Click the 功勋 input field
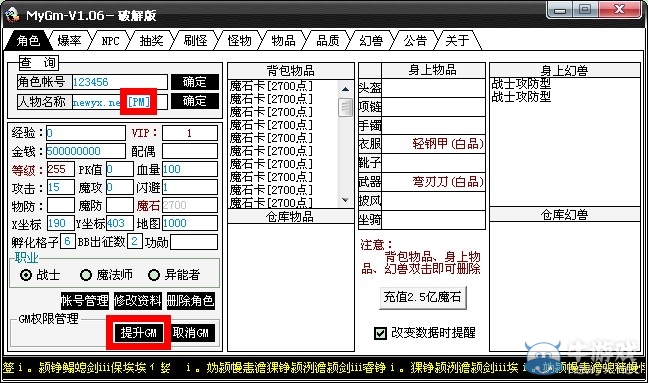Image resolution: width=648 pixels, height=383 pixels. pyautogui.click(x=194, y=242)
